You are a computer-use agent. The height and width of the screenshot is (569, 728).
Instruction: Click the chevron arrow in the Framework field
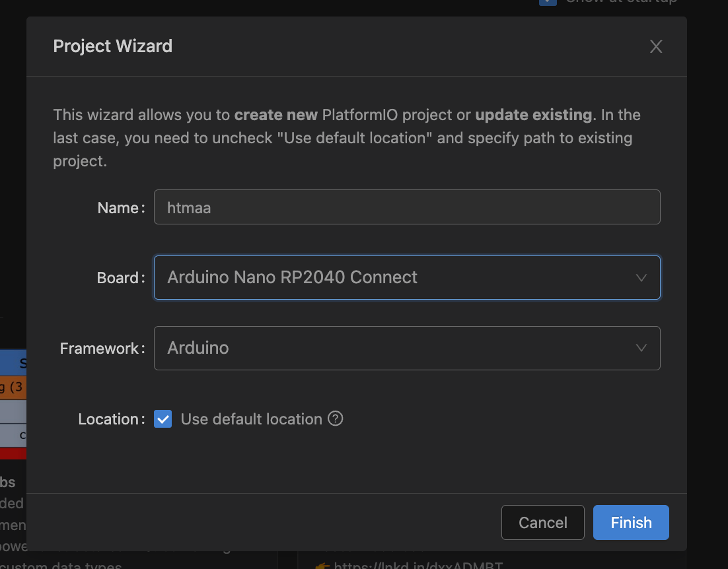click(640, 348)
